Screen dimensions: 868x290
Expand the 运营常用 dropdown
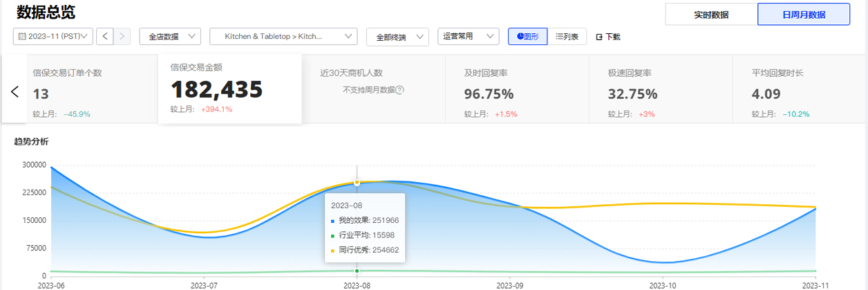point(468,36)
